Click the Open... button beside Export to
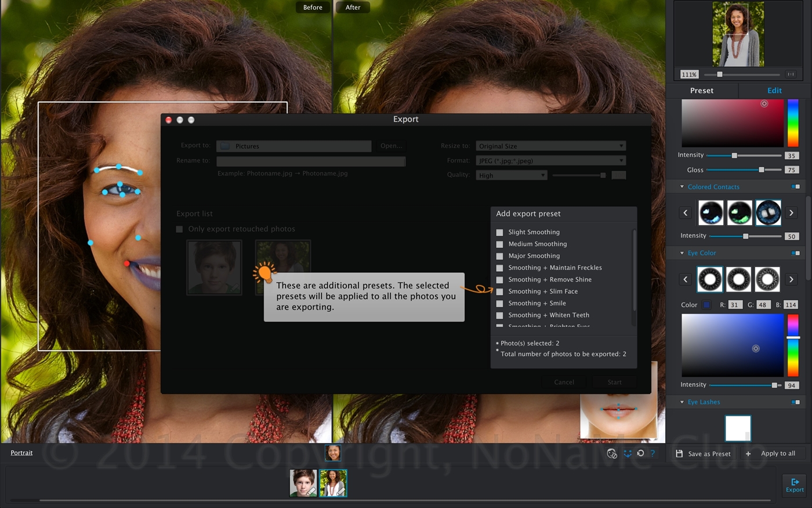This screenshot has height=508, width=812. (391, 146)
